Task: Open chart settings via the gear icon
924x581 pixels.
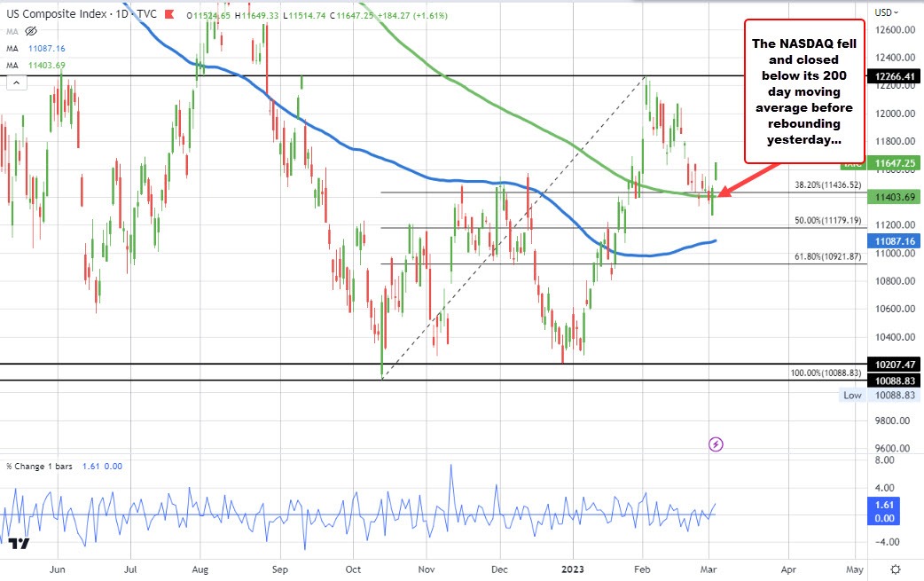Action: [x=896, y=569]
